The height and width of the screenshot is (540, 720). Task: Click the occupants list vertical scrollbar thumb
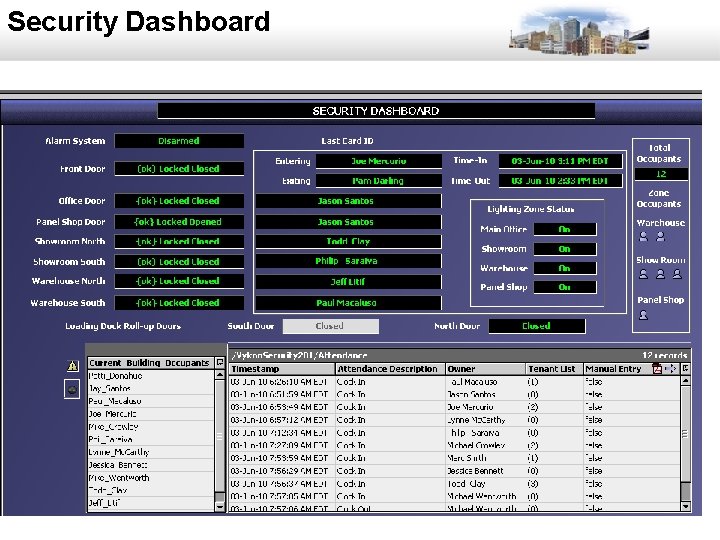(220, 436)
